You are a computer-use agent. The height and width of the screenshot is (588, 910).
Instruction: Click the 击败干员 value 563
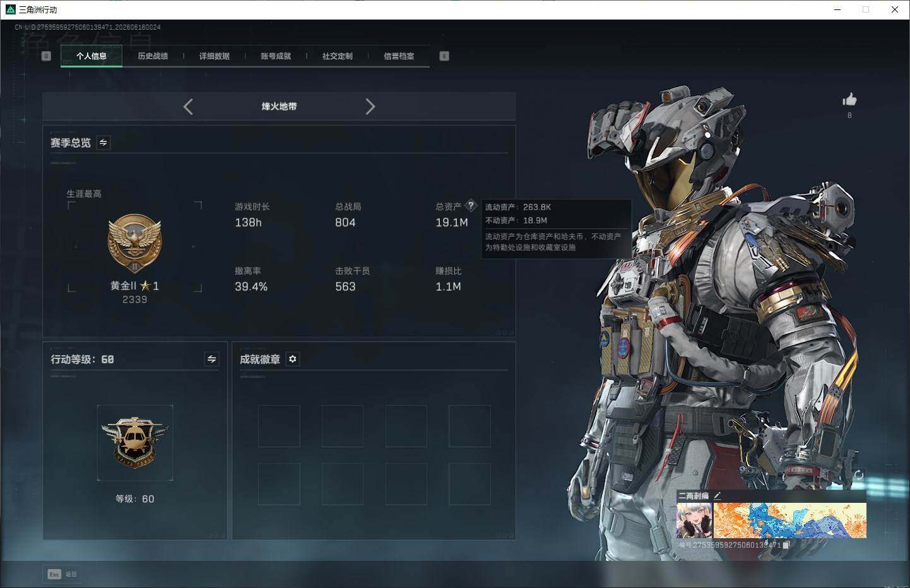pos(345,287)
